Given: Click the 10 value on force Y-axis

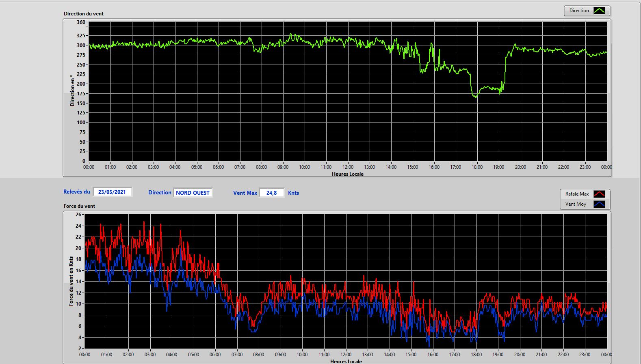Looking at the screenshot, I should [78, 304].
